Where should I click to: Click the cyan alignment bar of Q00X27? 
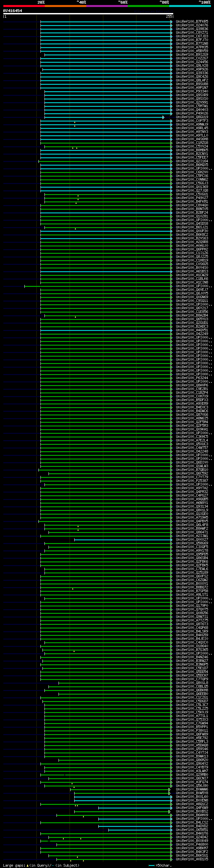pos(123,540)
